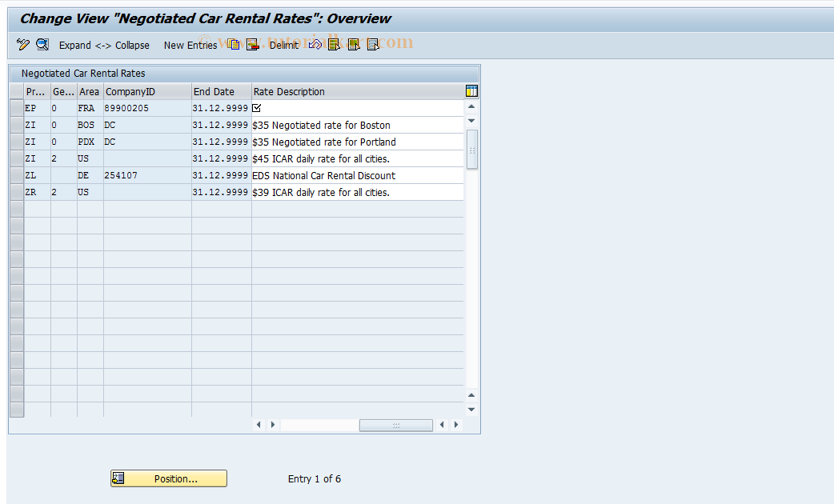Click horizontal scrollbar second arrow pointing right

pyautogui.click(x=273, y=425)
